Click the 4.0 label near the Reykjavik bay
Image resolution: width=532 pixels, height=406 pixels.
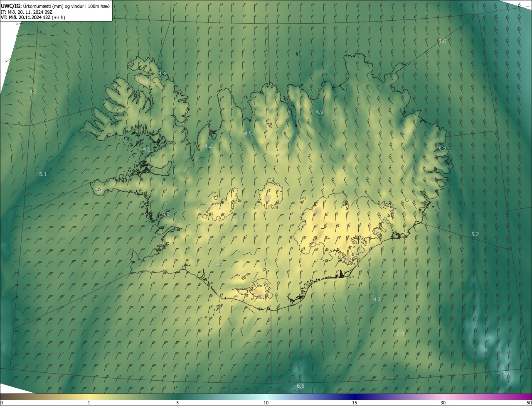[166, 214]
